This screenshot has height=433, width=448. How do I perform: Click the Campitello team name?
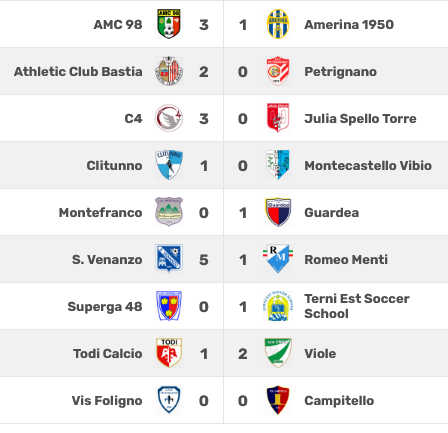click(x=339, y=400)
